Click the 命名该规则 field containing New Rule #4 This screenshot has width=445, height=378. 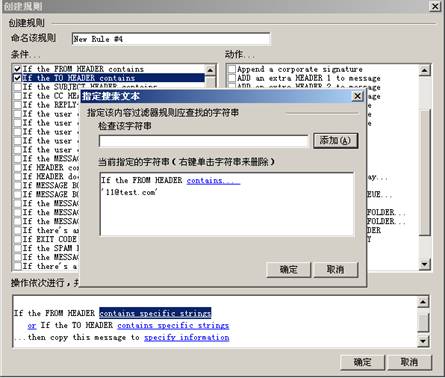pos(171,39)
